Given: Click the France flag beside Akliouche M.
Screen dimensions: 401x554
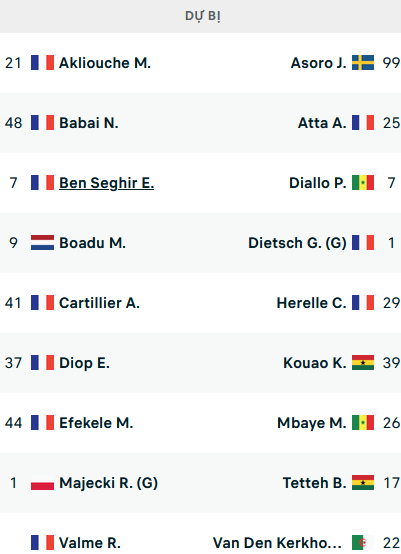Looking at the screenshot, I should coord(42,63).
